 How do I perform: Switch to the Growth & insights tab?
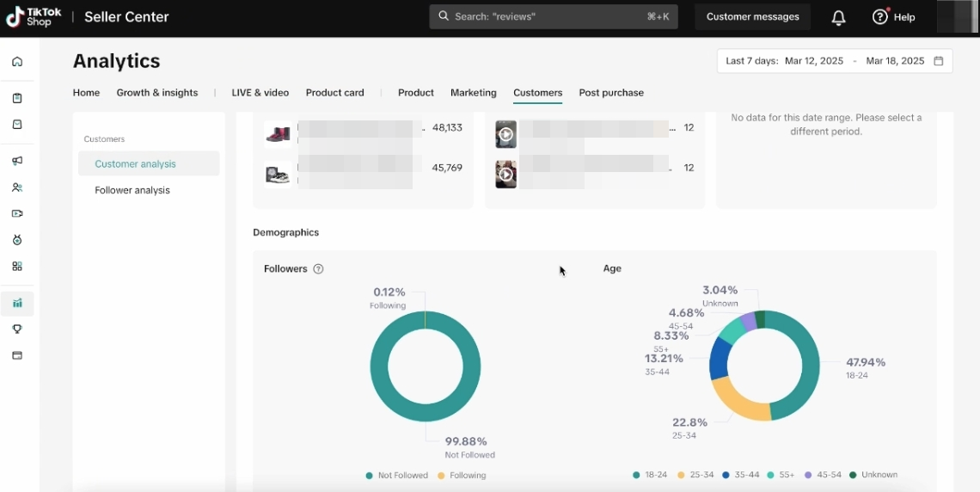tap(157, 93)
